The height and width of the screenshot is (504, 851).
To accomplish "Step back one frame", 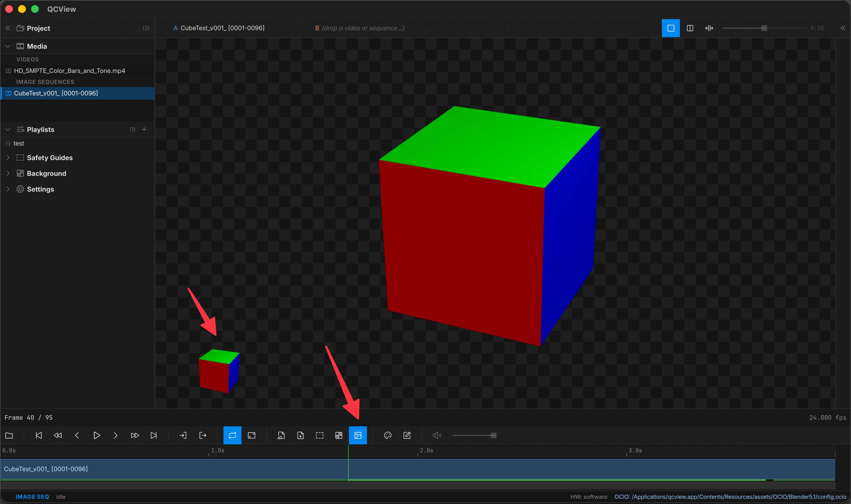I will pos(77,435).
